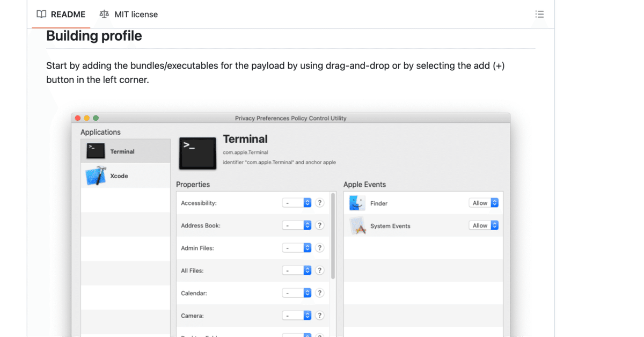Click the Properties list scrollbar
The width and height of the screenshot is (644, 337).
click(333, 236)
